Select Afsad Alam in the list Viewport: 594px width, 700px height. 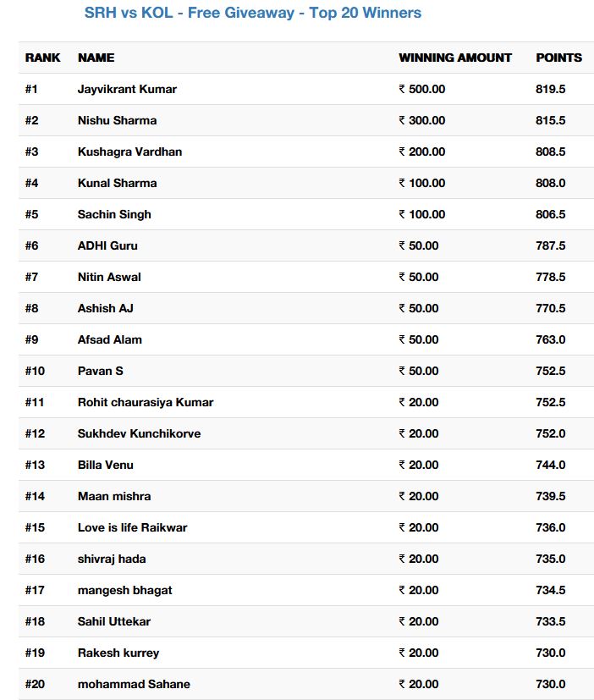point(110,339)
